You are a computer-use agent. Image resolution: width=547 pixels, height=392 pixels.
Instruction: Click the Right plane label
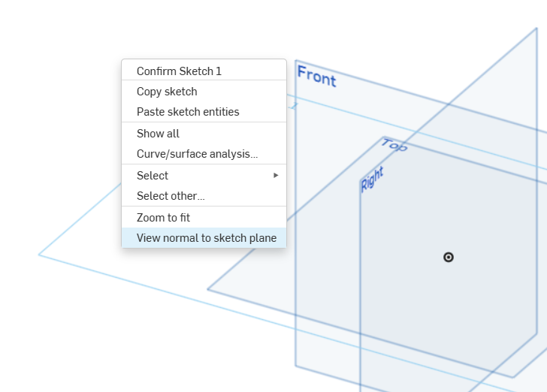coord(372,179)
